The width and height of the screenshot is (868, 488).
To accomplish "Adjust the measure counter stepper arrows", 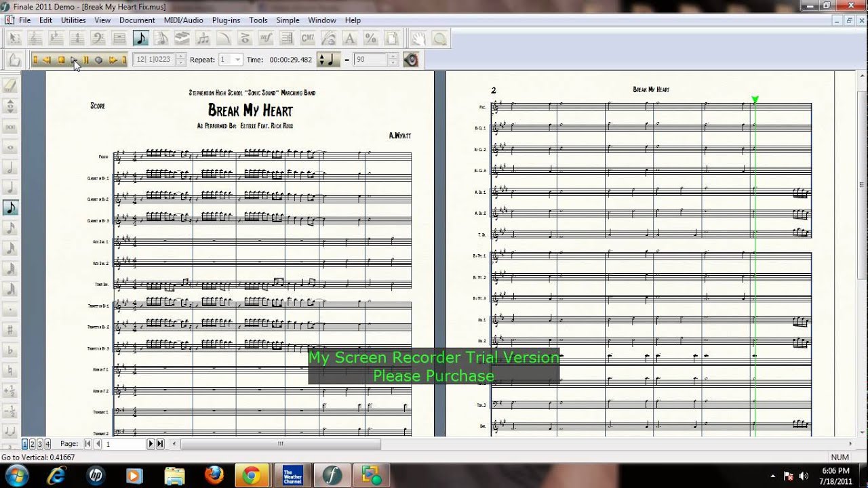I will [x=180, y=60].
